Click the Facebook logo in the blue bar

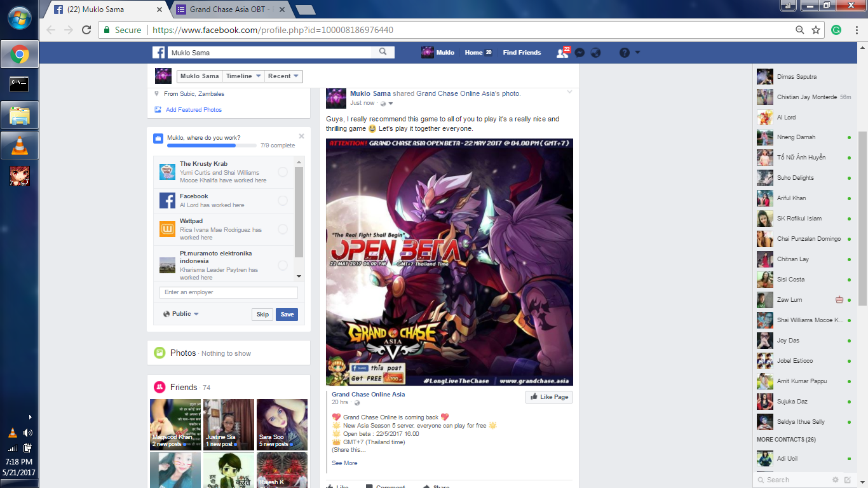coord(159,53)
